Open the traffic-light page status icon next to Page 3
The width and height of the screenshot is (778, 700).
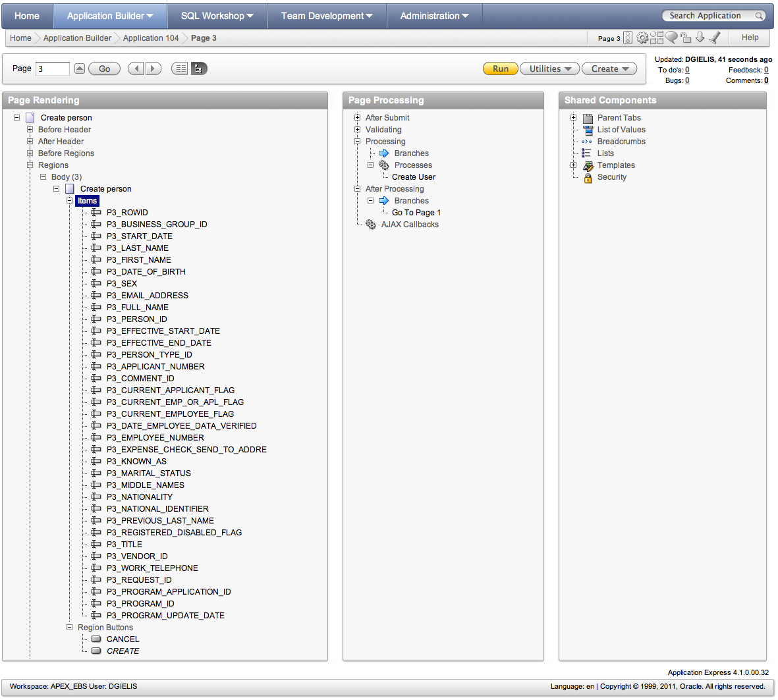628,38
